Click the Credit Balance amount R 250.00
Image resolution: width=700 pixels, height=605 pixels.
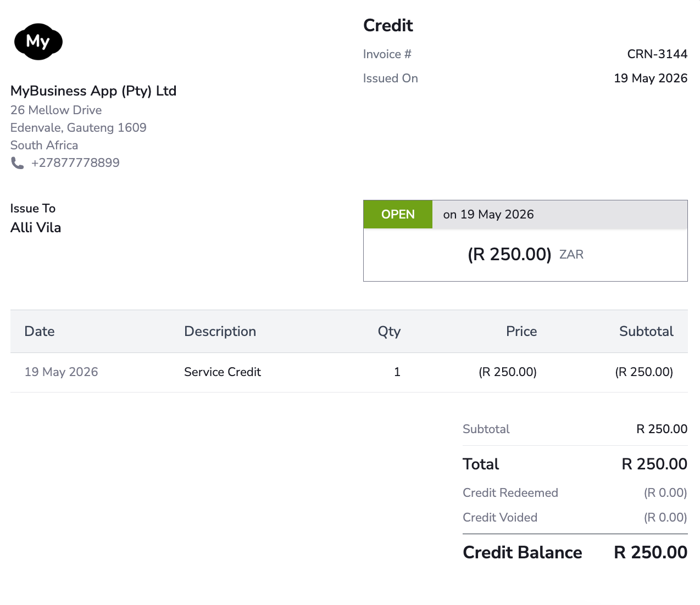click(x=651, y=552)
